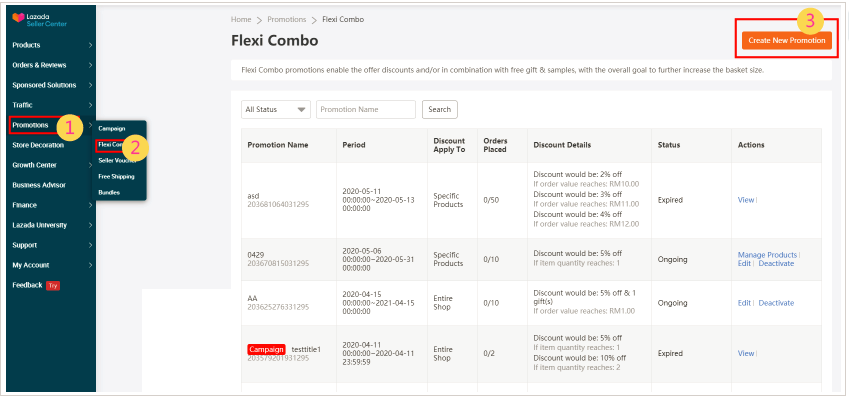Click the Create New Promotion button
Screen dimensions: 849x399
[787, 41]
